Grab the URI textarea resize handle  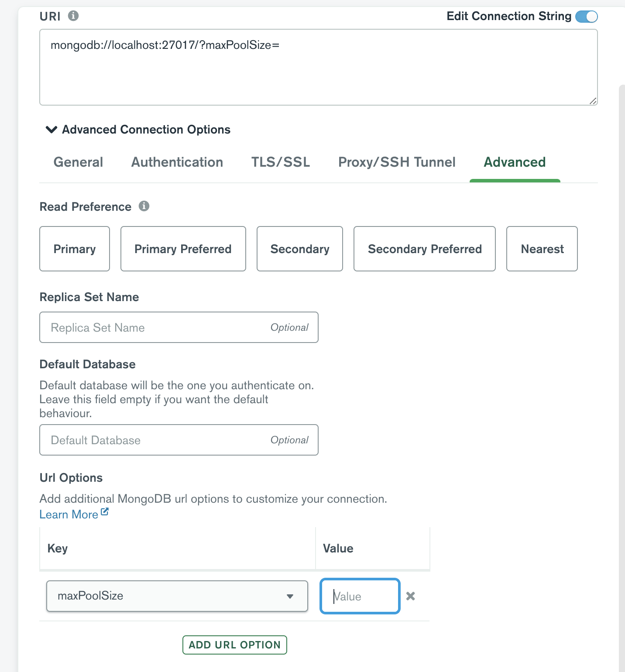(x=593, y=101)
